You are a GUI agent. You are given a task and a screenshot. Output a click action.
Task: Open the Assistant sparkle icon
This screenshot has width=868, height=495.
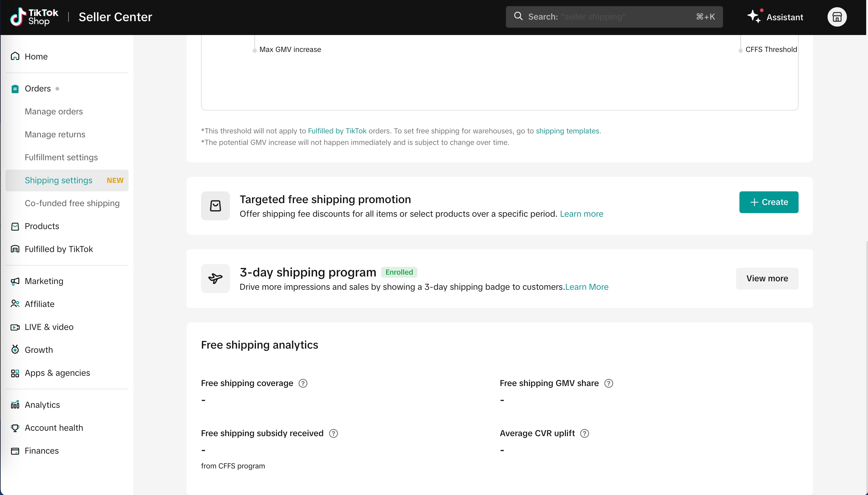(x=754, y=17)
